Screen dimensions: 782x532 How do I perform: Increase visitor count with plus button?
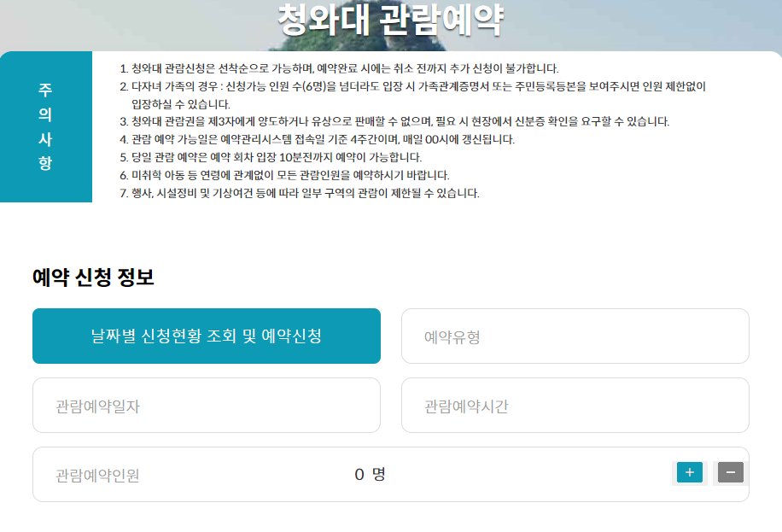tap(690, 472)
